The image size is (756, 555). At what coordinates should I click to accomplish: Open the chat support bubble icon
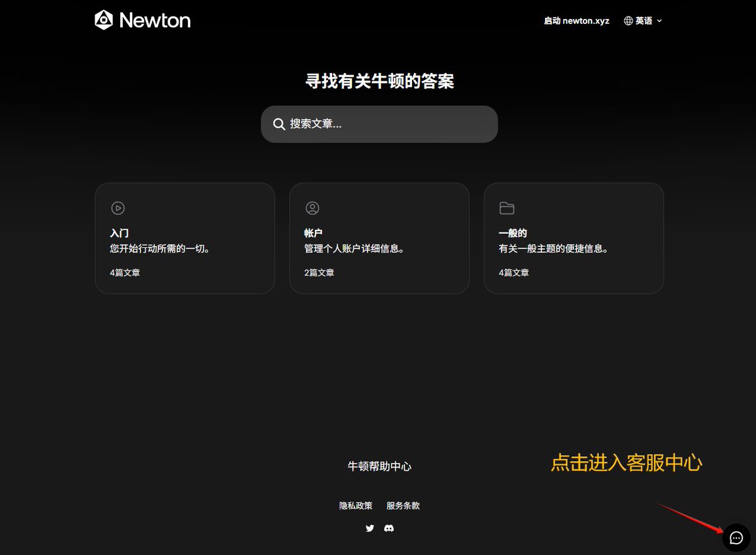click(736, 537)
